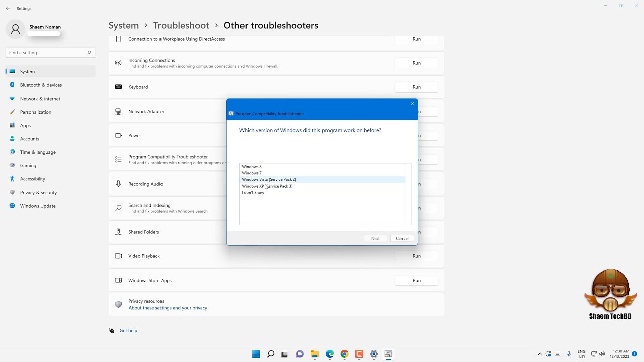Click the Incoming Connections icon

(x=118, y=63)
